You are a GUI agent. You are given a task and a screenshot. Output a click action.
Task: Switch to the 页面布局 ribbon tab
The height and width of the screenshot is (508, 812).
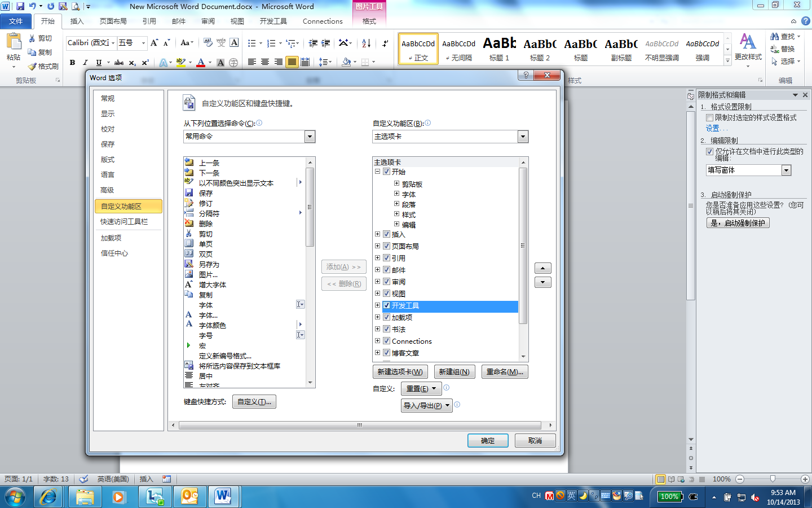coord(113,21)
